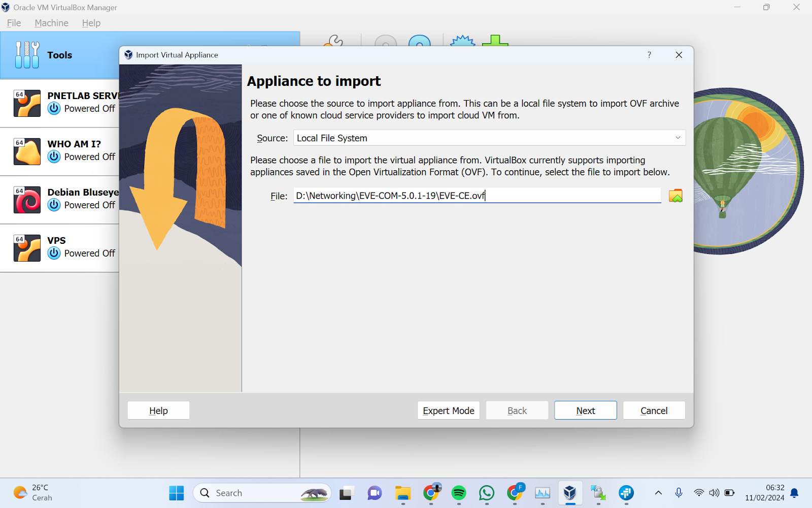Open File Explorer from taskbar
Screen dimensions: 812x508
coord(403,493)
